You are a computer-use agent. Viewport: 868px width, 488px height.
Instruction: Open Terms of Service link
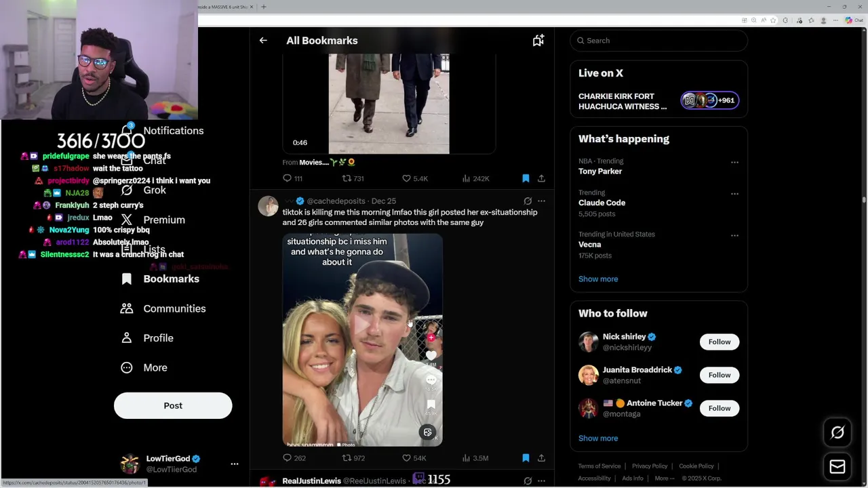pos(599,466)
